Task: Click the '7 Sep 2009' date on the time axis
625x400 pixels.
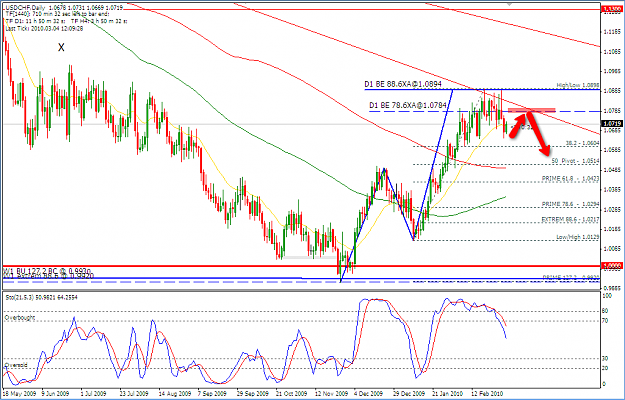Action: point(212,393)
